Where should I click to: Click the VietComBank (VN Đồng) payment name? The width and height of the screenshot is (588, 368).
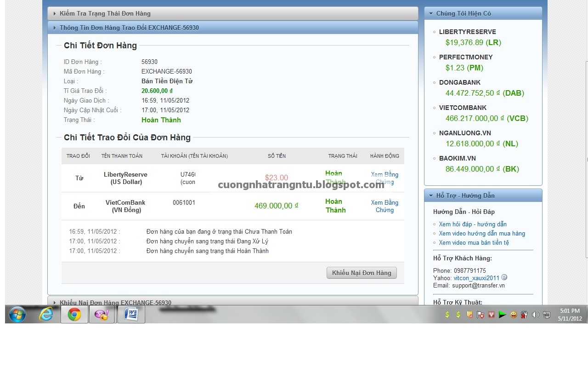pyautogui.click(x=125, y=206)
